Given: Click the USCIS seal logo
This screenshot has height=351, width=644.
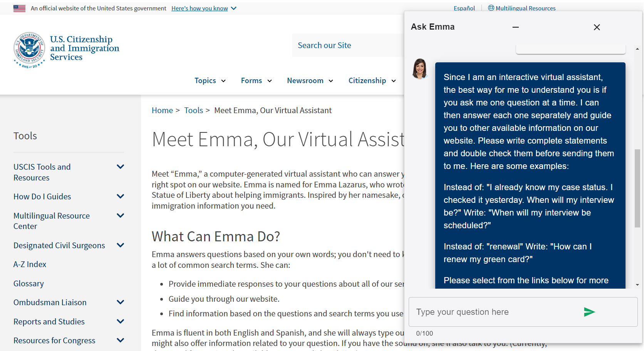Looking at the screenshot, I should pyautogui.click(x=29, y=50).
